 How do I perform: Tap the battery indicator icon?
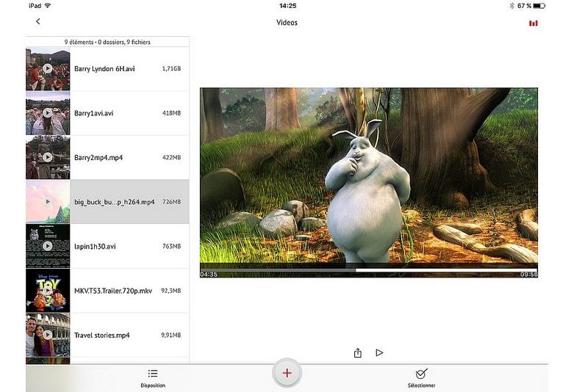(x=539, y=6)
